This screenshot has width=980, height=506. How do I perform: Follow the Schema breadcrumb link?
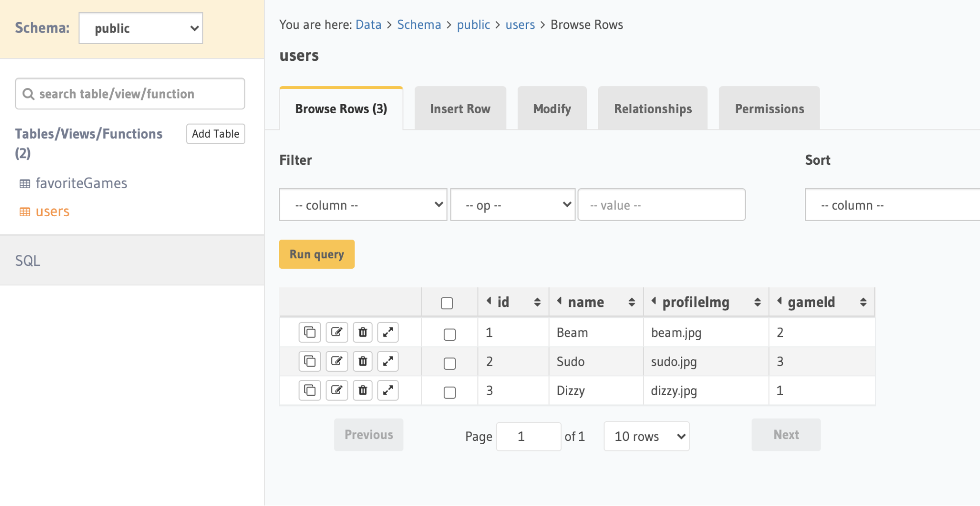[x=419, y=24]
